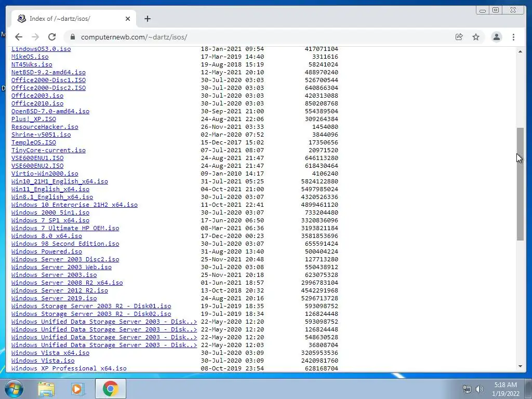Open Win8.1_English_x64.iso link
532x399 pixels.
coord(52,197)
